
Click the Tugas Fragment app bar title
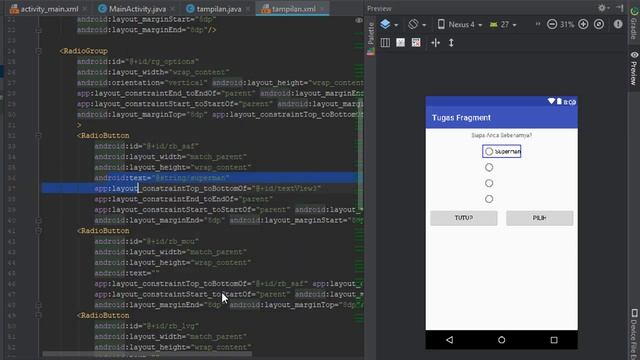point(461,118)
